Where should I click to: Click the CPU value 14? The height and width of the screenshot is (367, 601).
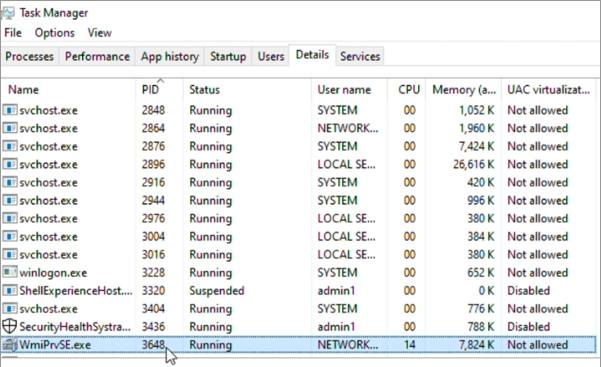409,344
